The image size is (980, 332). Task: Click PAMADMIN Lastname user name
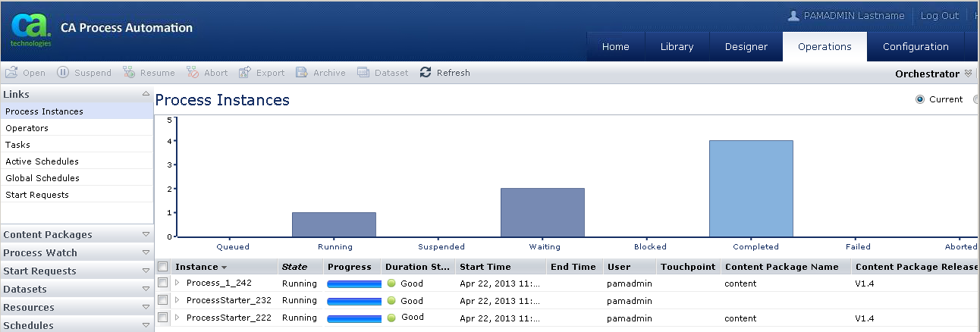click(x=854, y=15)
